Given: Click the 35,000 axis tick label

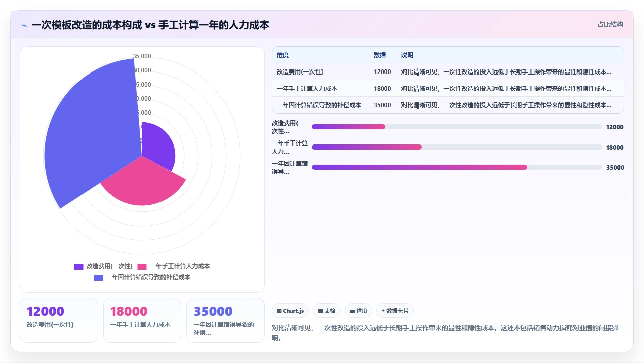Looking at the screenshot, I should 142,56.
